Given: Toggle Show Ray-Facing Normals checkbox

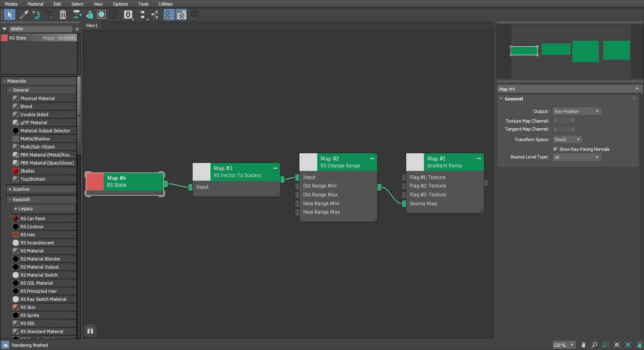Looking at the screenshot, I should (555, 149).
